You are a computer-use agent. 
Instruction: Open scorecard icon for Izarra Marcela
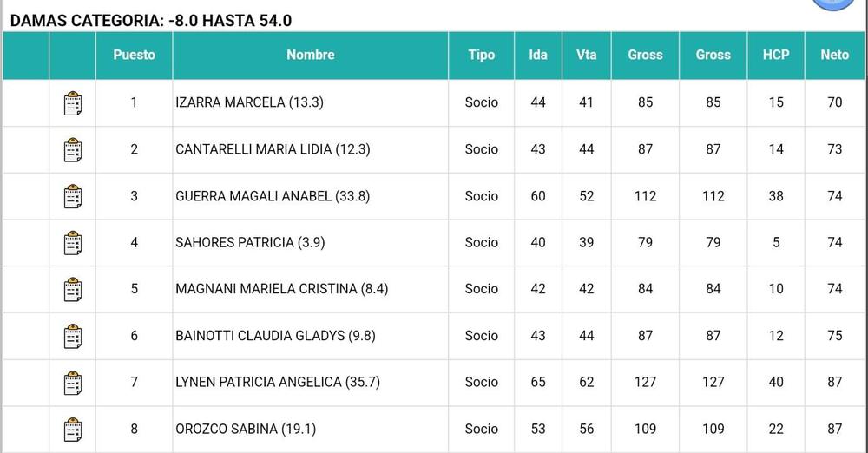pos(73,103)
